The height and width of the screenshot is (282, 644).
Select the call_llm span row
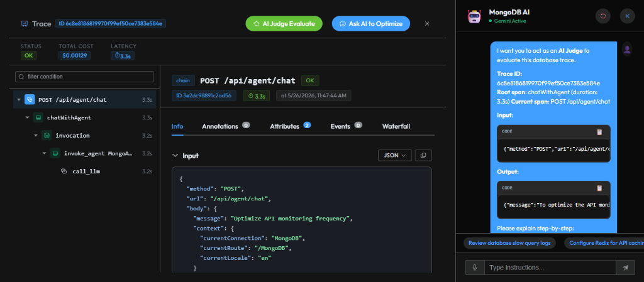[85, 171]
